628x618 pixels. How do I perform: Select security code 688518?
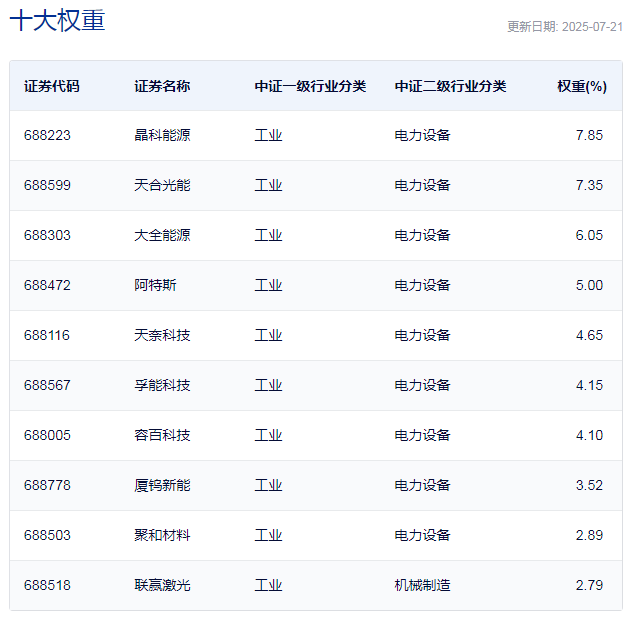[x=47, y=586]
